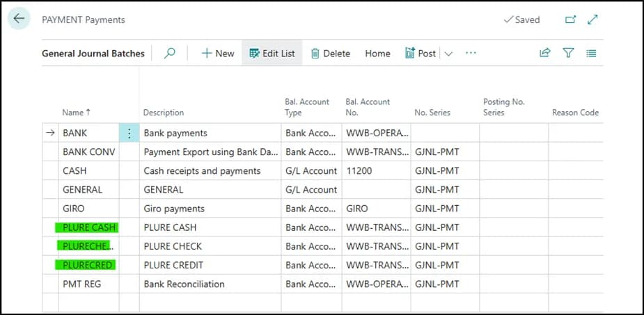Open the Home menu
The width and height of the screenshot is (644, 315).
pyautogui.click(x=377, y=54)
